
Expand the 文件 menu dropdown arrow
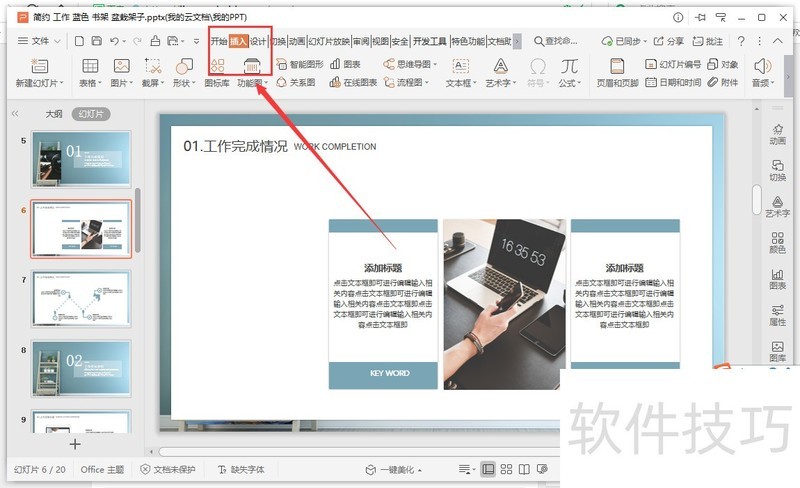click(58, 41)
